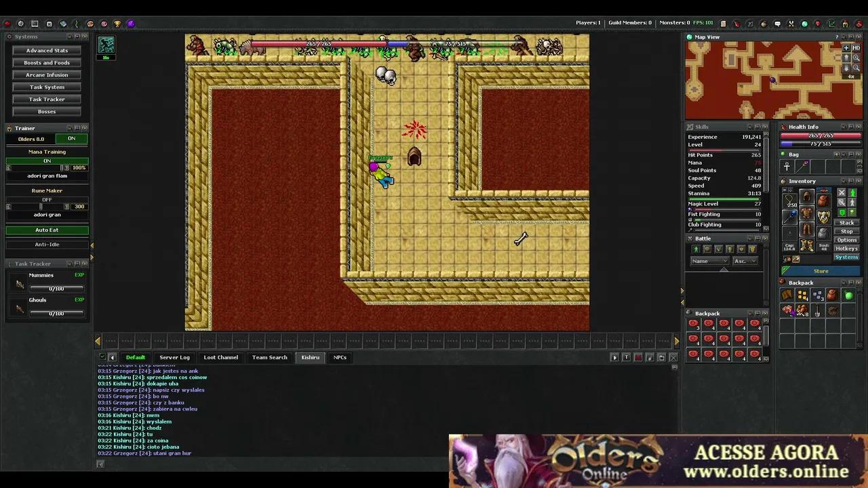Select the shovel in the Backpack panel
The width and height of the screenshot is (868, 488).
click(817, 310)
